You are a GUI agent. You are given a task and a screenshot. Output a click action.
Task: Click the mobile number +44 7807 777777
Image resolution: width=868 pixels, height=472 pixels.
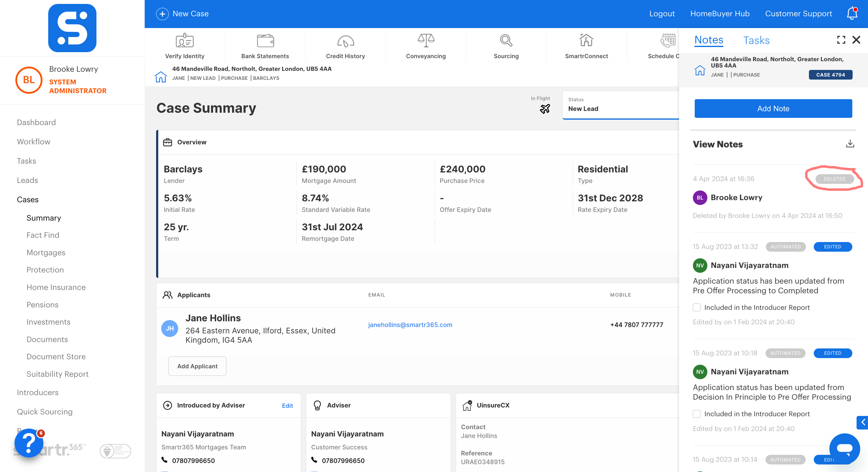[637, 325]
